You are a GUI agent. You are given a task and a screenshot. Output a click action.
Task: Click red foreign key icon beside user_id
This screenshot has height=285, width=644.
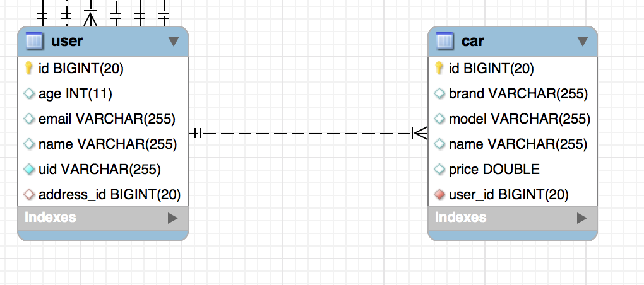[439, 194]
